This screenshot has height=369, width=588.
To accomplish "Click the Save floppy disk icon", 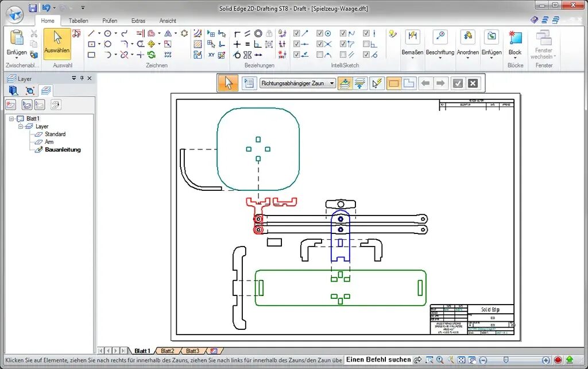I will click(33, 8).
